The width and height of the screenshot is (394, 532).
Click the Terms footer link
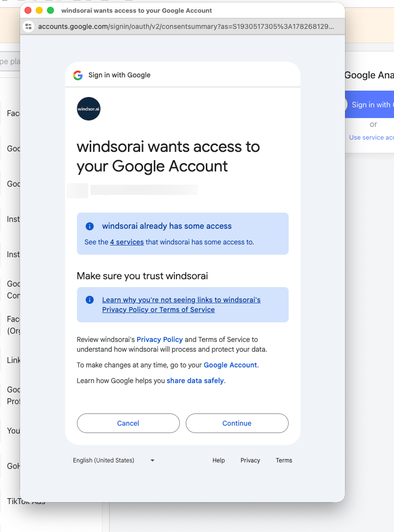(284, 460)
